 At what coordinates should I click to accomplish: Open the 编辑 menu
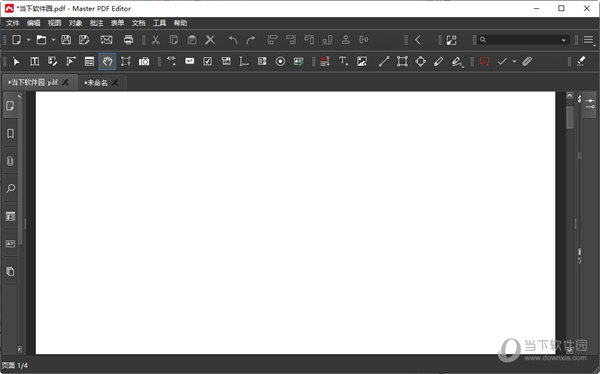point(34,23)
